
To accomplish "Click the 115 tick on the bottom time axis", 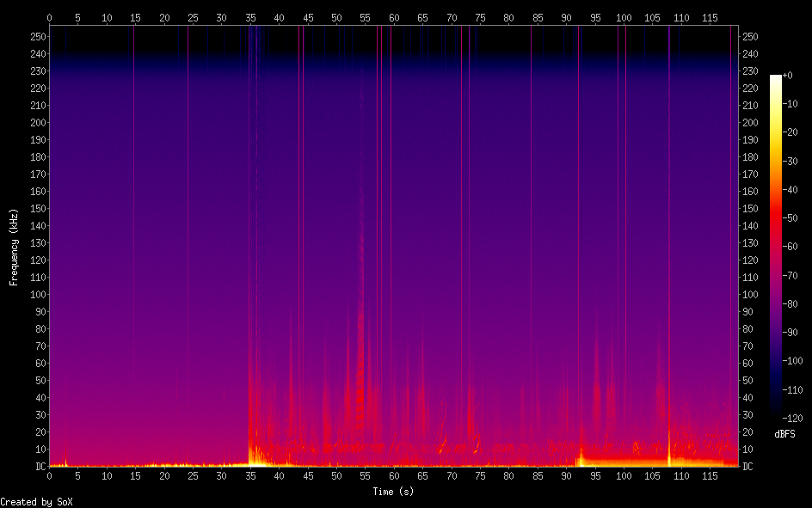I will click(x=710, y=476).
